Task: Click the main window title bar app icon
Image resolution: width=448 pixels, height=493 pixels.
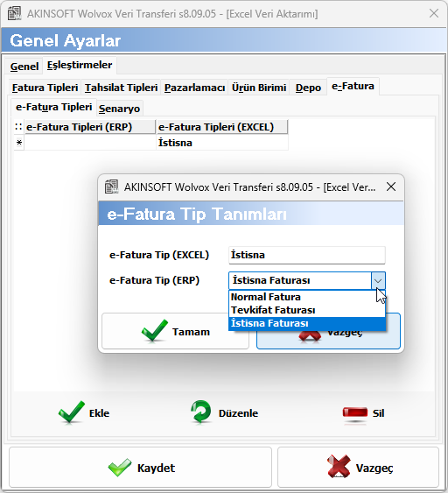Action: (15, 13)
